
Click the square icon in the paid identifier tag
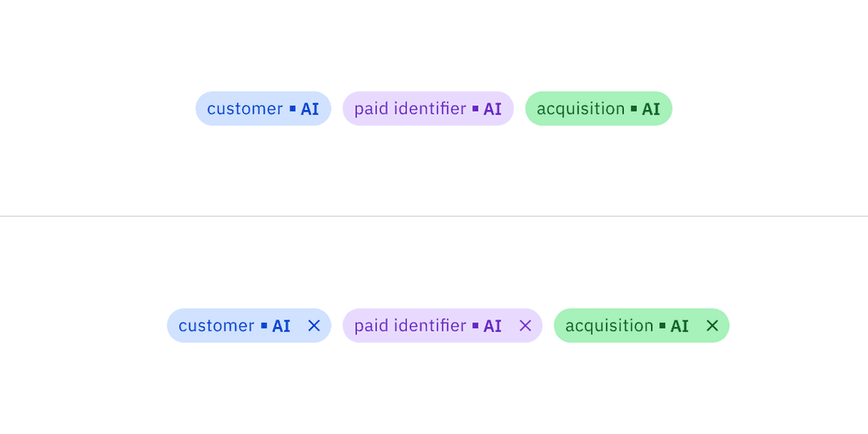click(x=475, y=109)
